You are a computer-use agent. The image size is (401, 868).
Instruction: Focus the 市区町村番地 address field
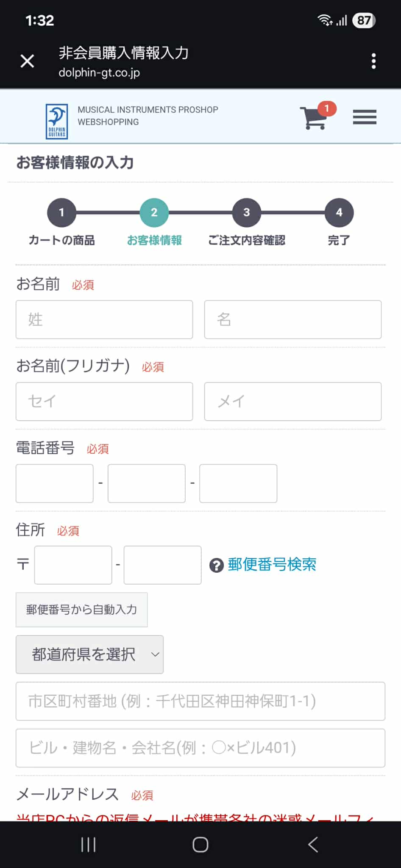pyautogui.click(x=200, y=701)
